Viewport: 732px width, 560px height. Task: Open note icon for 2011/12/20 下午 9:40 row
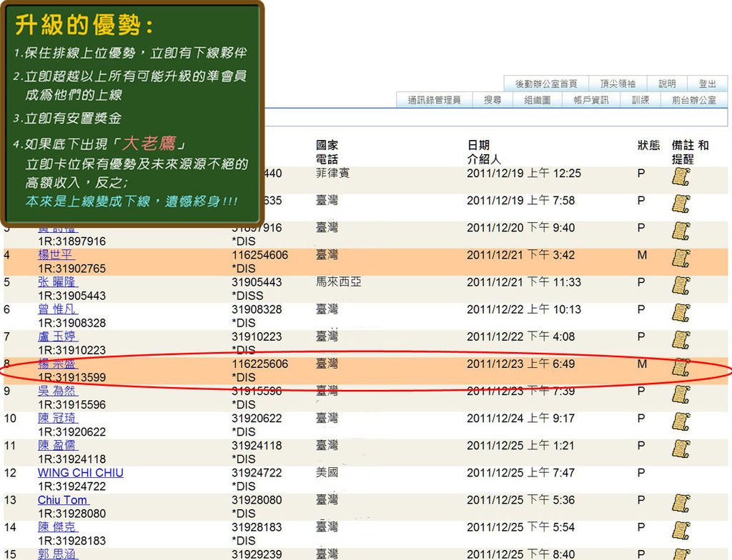coord(681,231)
